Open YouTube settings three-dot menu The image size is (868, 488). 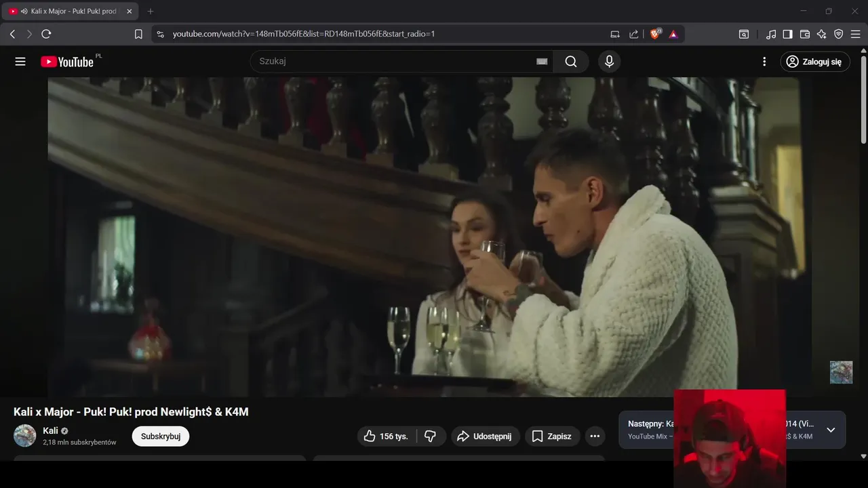764,62
